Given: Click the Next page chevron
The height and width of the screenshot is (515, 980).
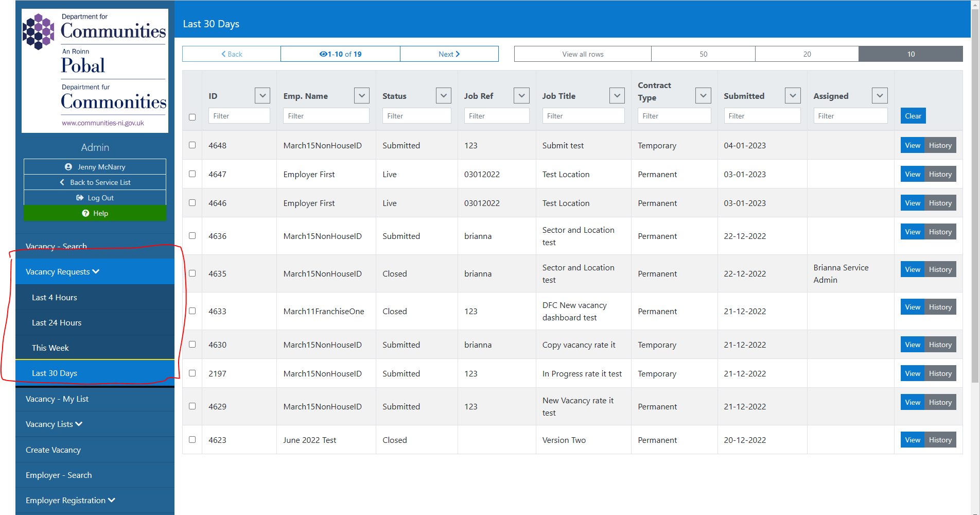Looking at the screenshot, I should click(x=458, y=54).
